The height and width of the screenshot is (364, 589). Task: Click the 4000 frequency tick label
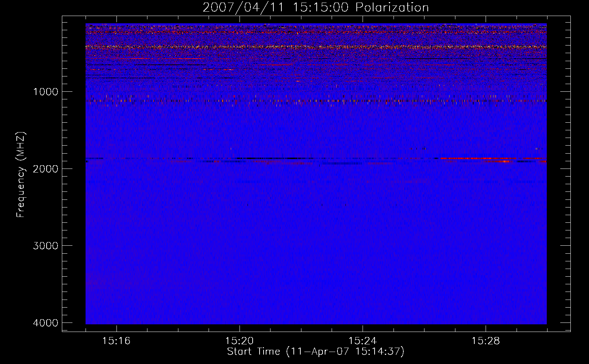coord(46,323)
